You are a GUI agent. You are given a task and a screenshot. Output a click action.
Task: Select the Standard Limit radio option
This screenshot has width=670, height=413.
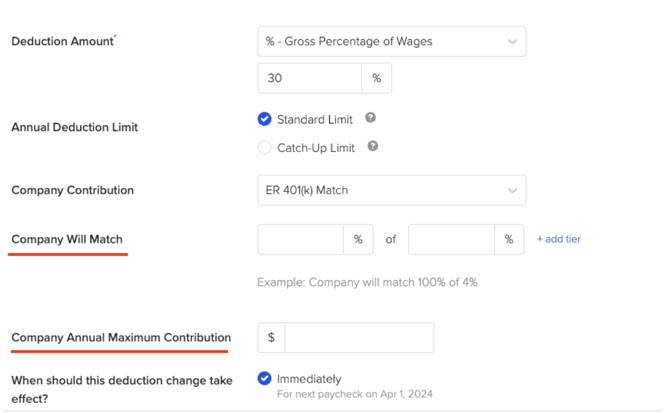264,119
